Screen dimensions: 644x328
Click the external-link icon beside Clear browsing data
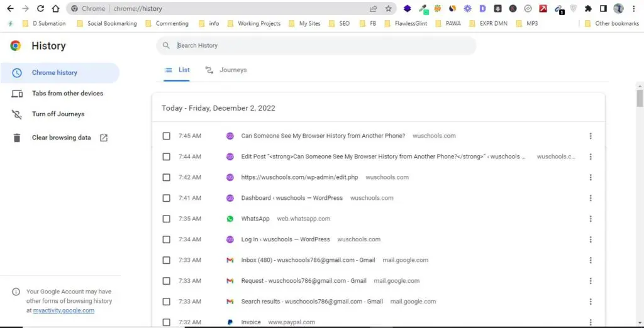pyautogui.click(x=104, y=138)
